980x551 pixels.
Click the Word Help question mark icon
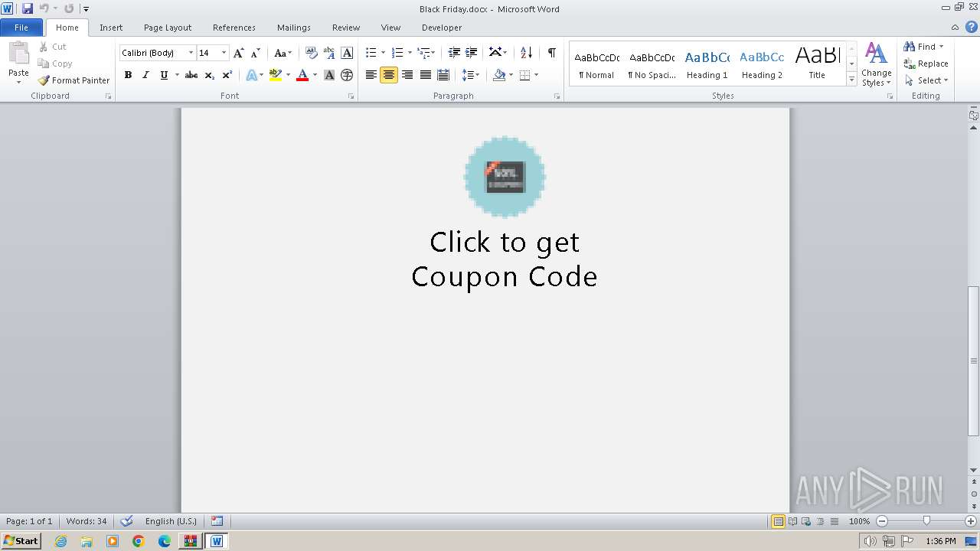point(972,27)
